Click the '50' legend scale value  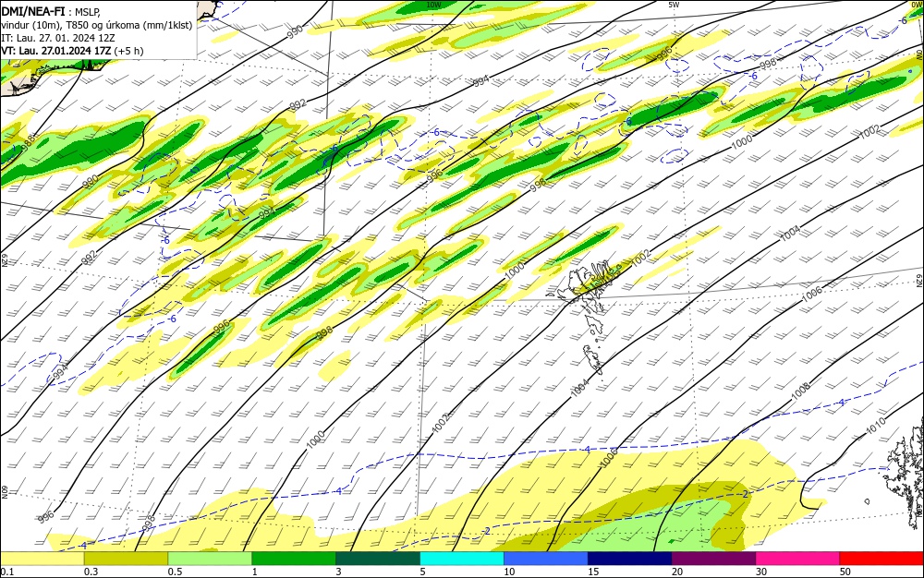coord(845,572)
